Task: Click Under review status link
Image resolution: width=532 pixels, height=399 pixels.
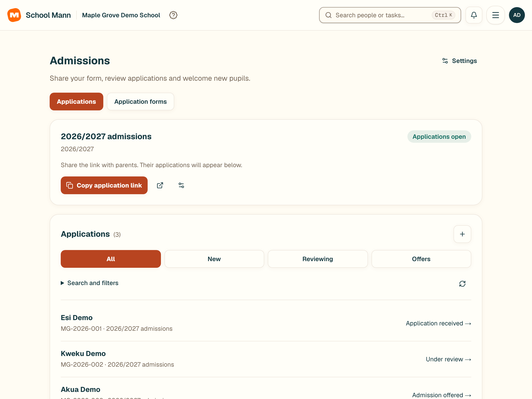Action: click(448, 359)
